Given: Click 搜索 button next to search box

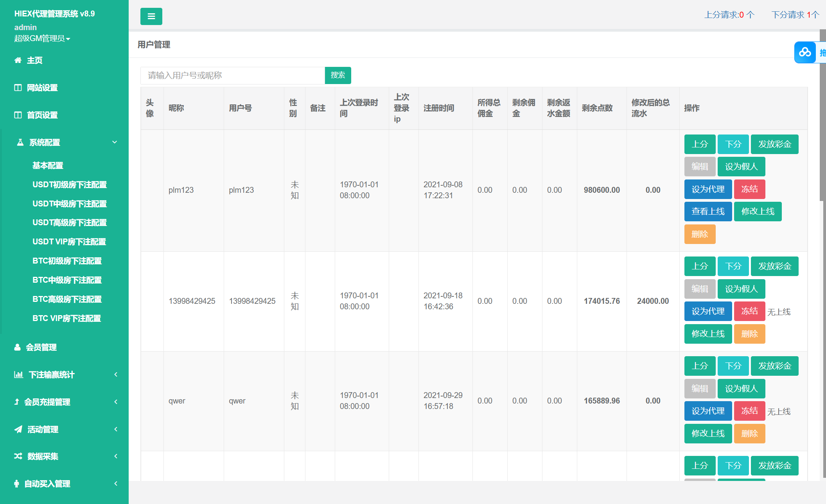Looking at the screenshot, I should pos(338,75).
